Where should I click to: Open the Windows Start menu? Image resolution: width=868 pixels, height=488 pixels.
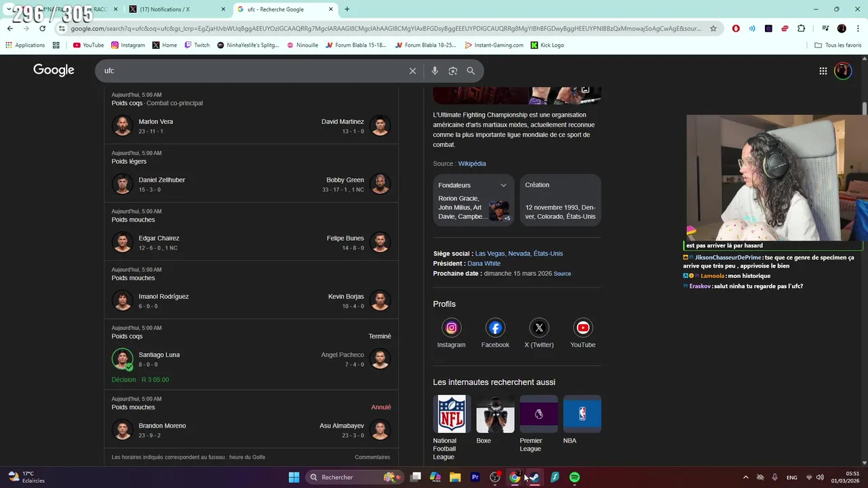(294, 477)
